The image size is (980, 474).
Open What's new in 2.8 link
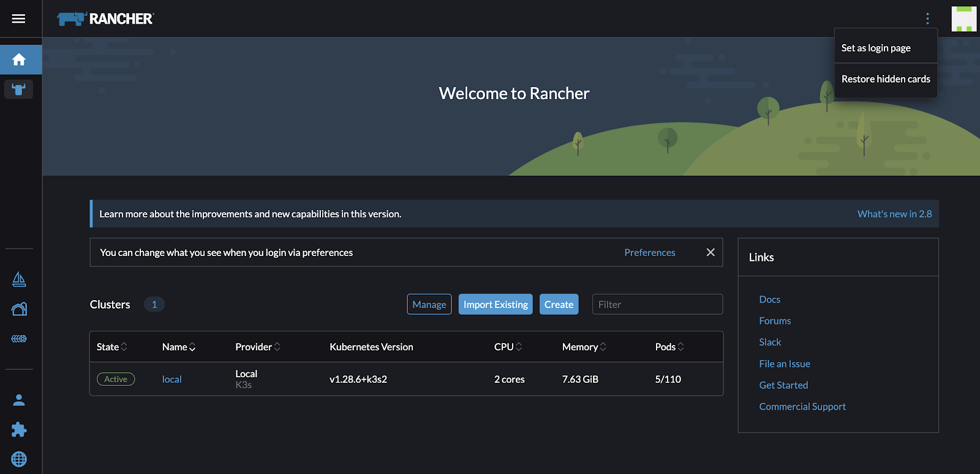coord(894,214)
